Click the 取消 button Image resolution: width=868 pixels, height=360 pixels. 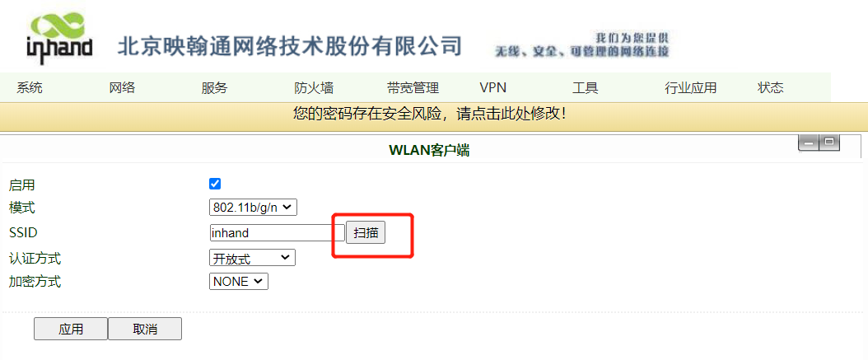point(145,329)
